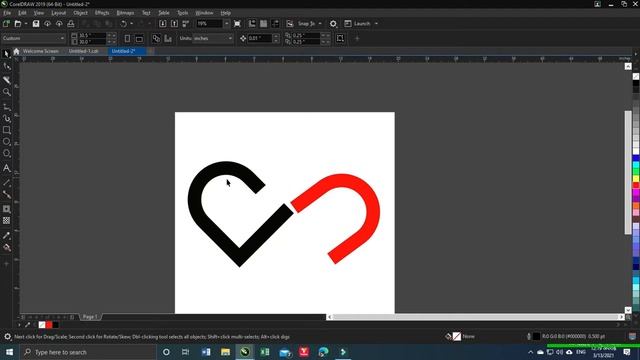The image size is (640, 360).
Task: Click the nudge distance input field
Action: click(x=260, y=38)
